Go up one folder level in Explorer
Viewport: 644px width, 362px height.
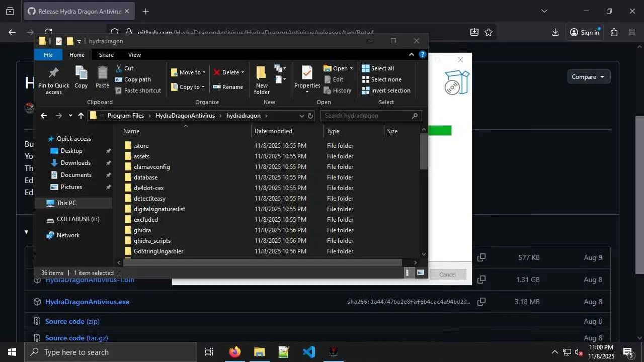coord(81,116)
